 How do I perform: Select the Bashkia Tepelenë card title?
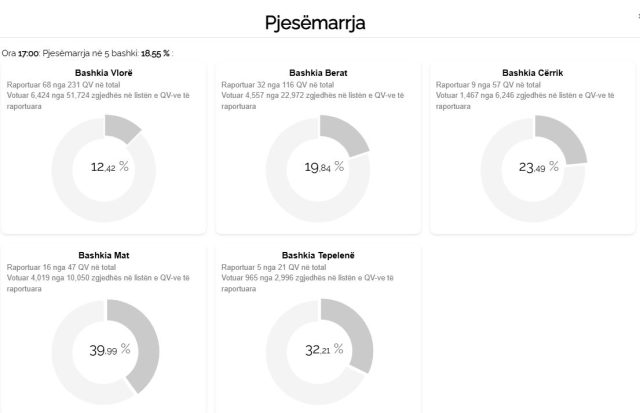click(x=318, y=255)
